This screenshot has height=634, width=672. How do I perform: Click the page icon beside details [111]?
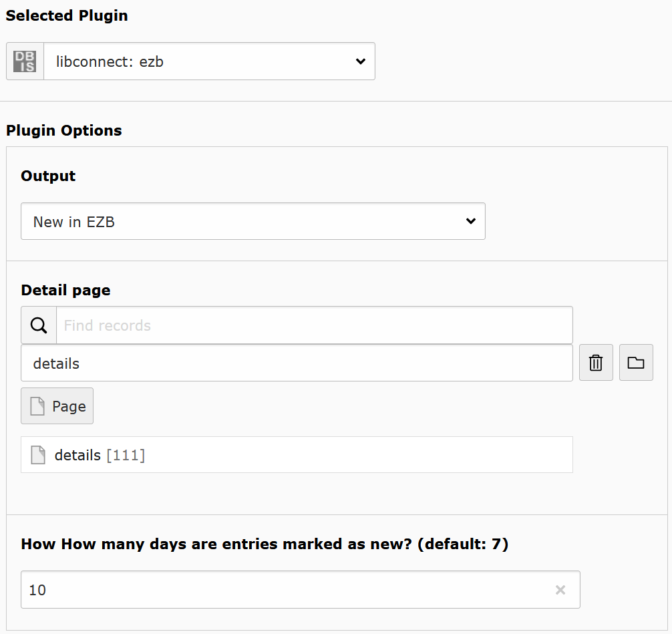tap(38, 454)
